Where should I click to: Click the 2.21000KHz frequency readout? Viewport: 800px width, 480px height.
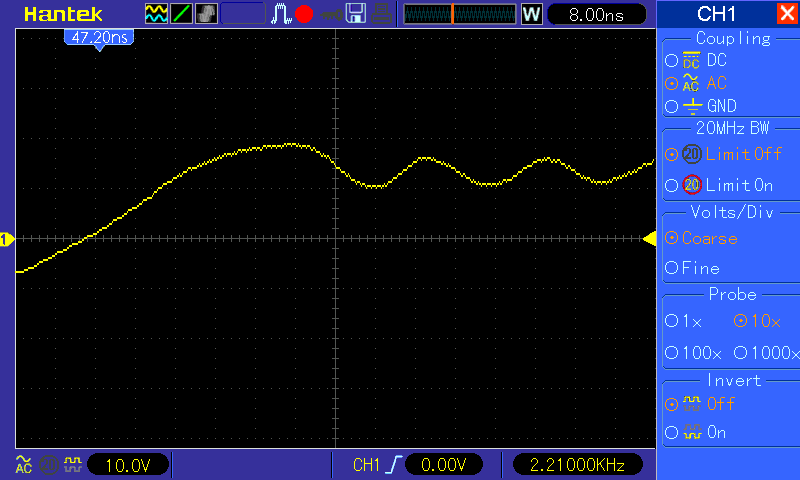pos(577,465)
